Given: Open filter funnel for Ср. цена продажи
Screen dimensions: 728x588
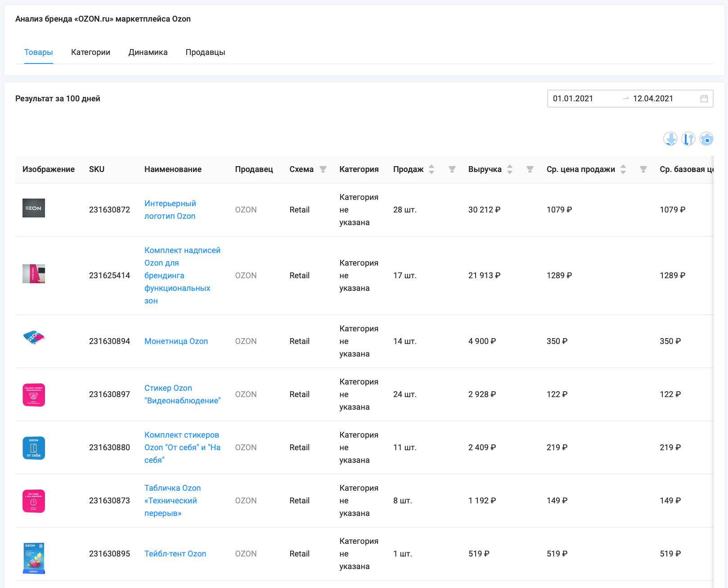Looking at the screenshot, I should 643,169.
